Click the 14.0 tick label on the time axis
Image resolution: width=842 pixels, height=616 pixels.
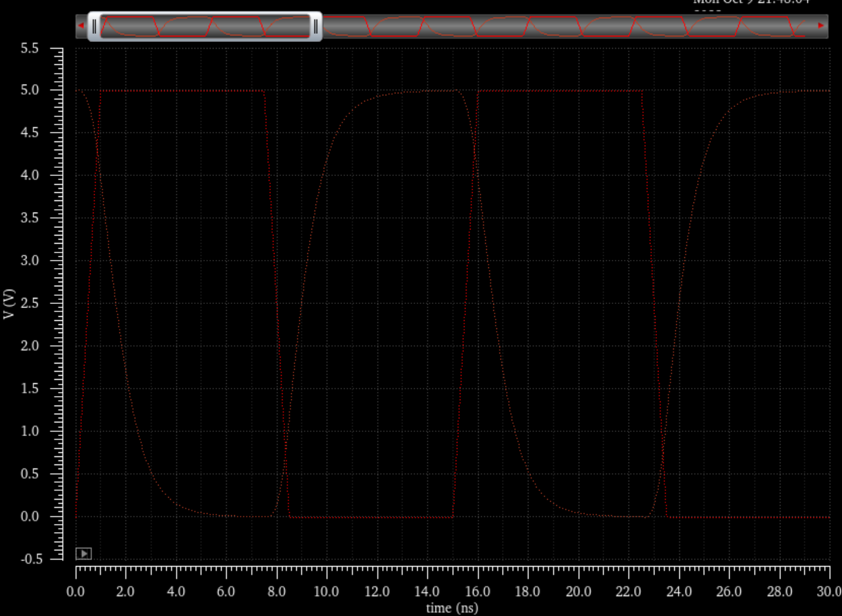[x=427, y=592]
